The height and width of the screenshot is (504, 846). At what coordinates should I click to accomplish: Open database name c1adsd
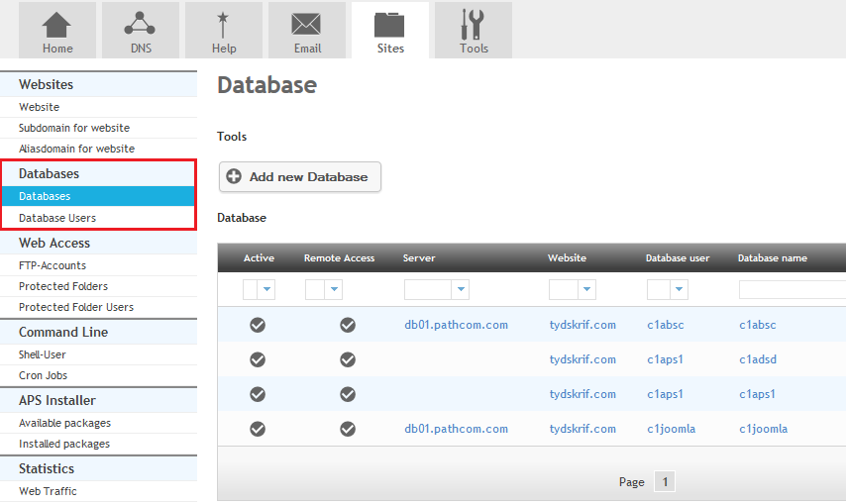click(758, 359)
